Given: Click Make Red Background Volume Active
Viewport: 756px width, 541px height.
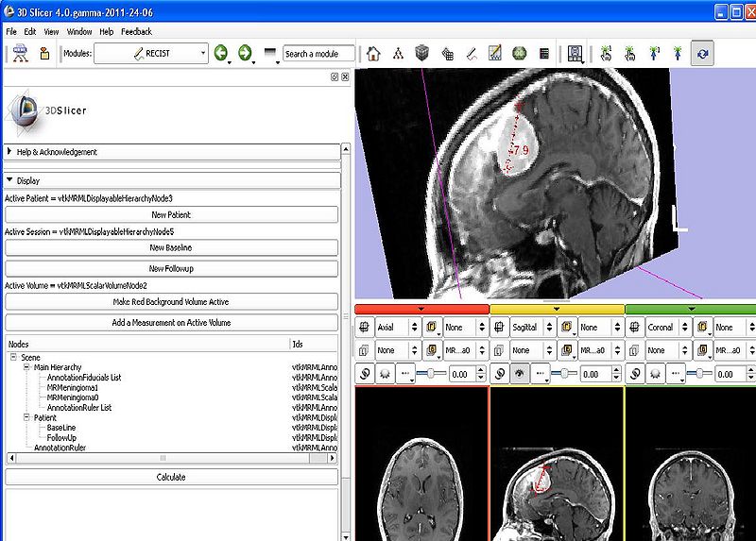Looking at the screenshot, I should 171,301.
